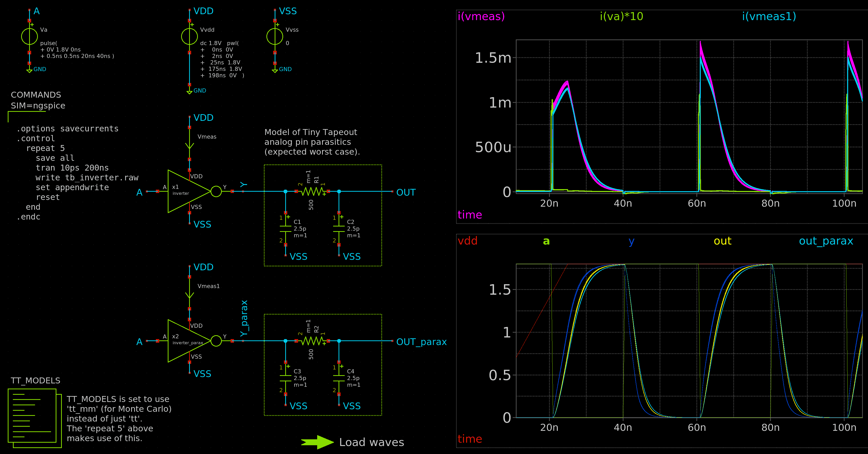Image resolution: width=868 pixels, height=454 pixels.
Task: Click the SIM=ngspice attribute text
Action: pyautogui.click(x=38, y=106)
